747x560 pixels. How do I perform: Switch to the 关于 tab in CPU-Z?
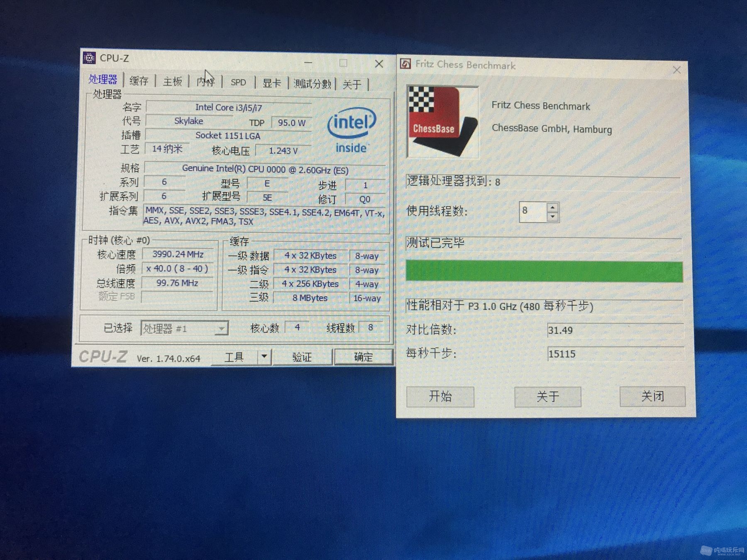click(x=352, y=85)
